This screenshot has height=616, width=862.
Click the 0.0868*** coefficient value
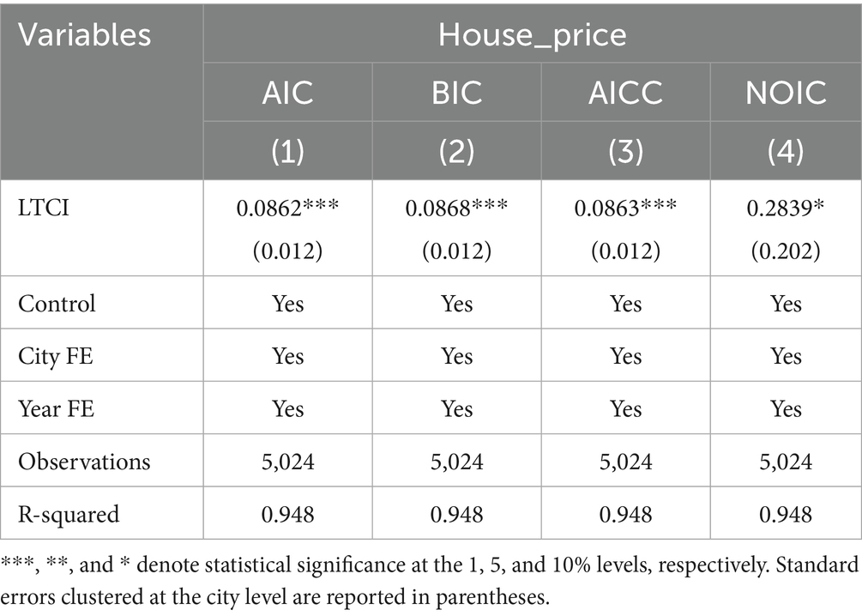456,207
